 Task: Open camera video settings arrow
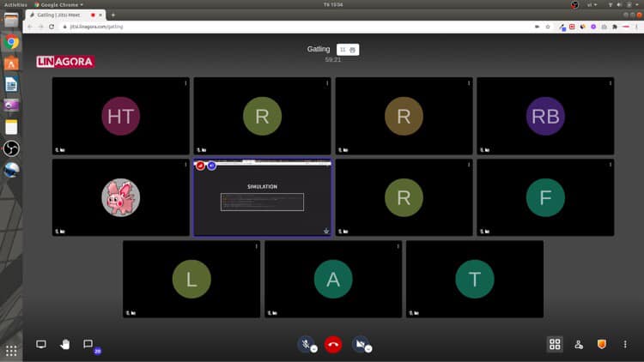(368, 349)
